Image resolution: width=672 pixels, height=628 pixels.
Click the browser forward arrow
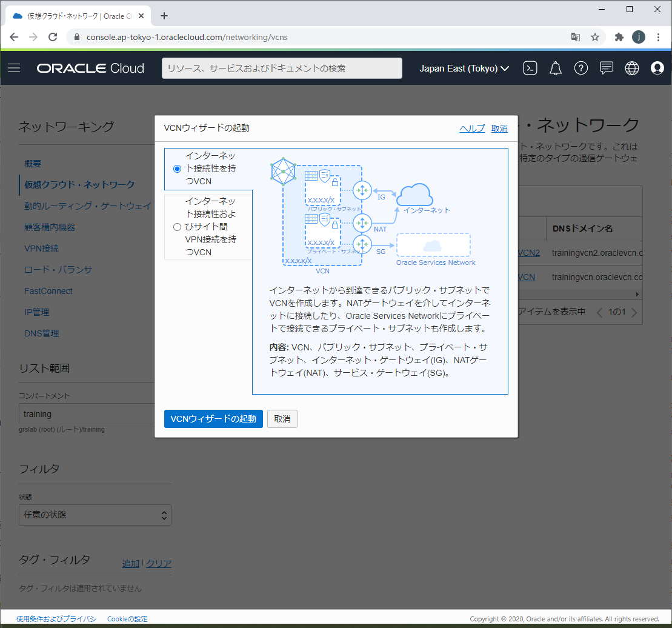pos(33,38)
